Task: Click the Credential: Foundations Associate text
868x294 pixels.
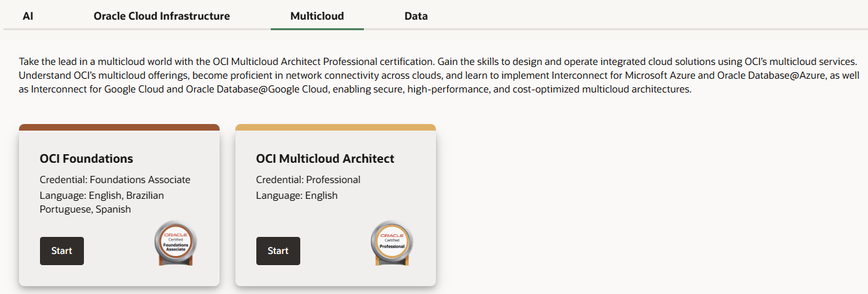Action: (115, 180)
